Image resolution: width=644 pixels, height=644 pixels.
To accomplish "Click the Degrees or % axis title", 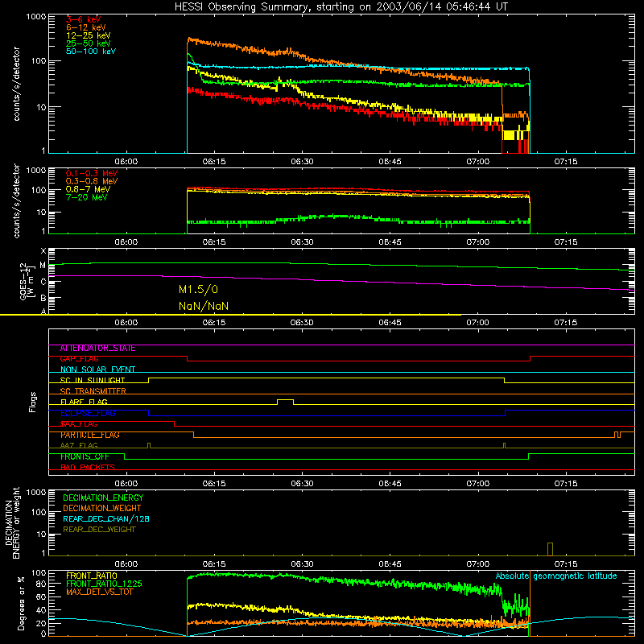I will click(x=21, y=603).
